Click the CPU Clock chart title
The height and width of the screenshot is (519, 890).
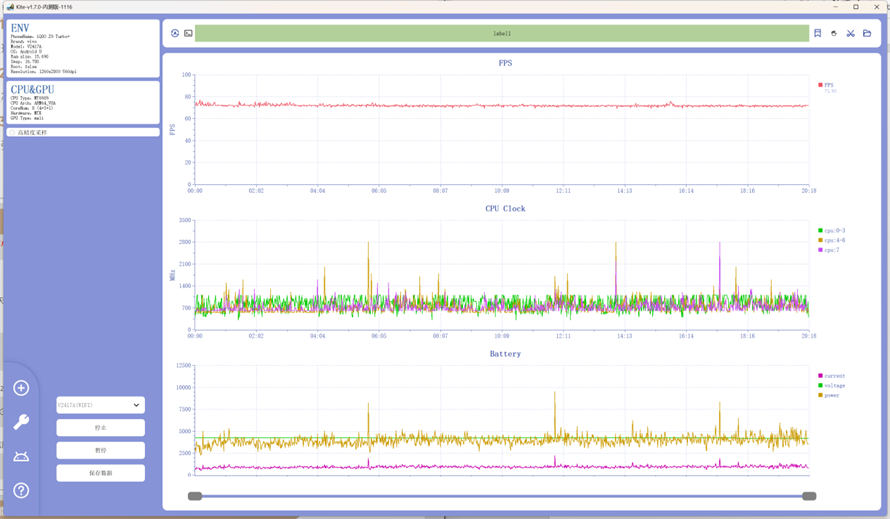pos(505,208)
